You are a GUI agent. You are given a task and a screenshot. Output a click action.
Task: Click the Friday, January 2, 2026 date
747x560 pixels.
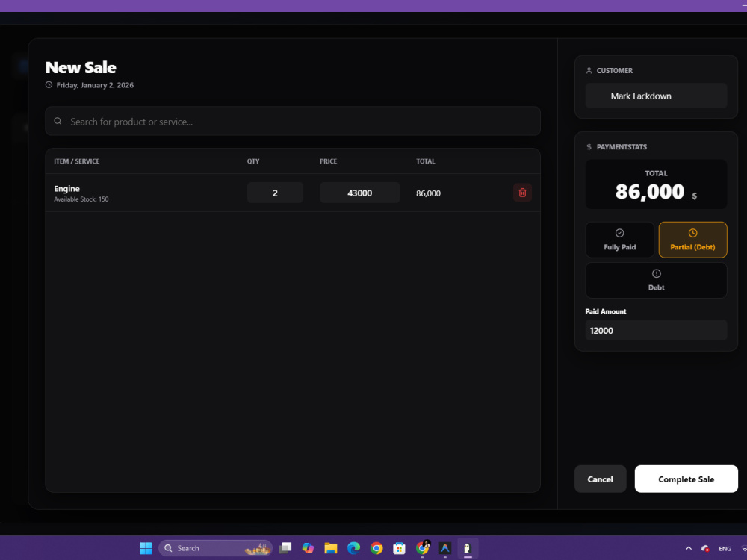coord(95,85)
